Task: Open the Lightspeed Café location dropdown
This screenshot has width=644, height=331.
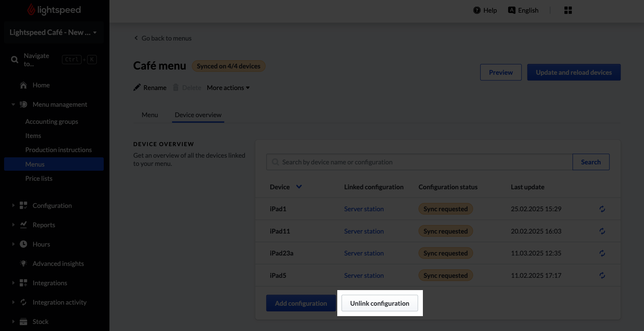Action: point(53,33)
